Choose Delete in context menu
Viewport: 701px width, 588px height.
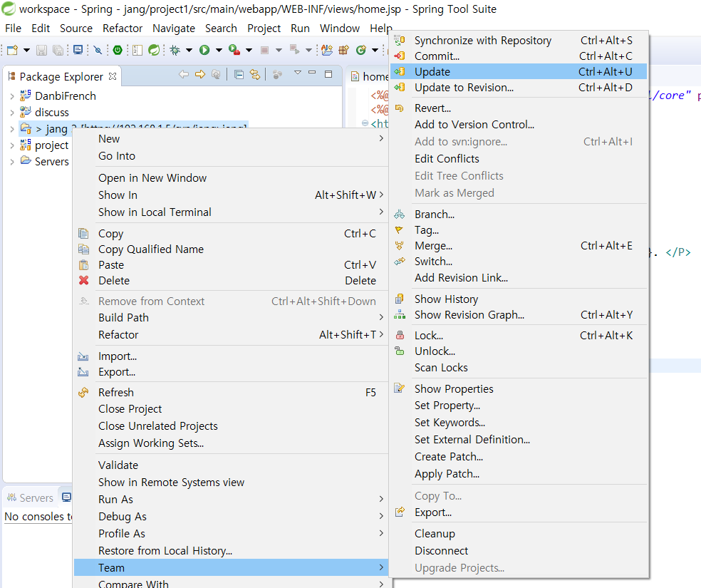(x=231, y=280)
